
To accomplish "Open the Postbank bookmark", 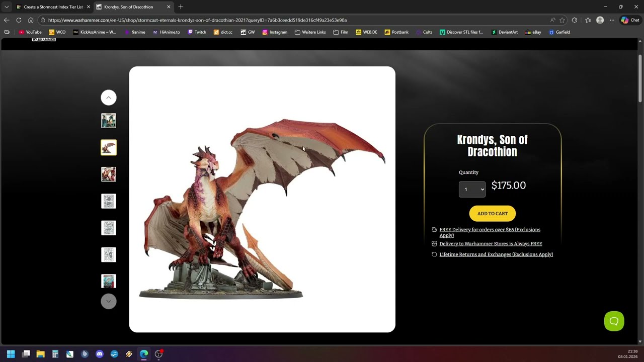I will (396, 32).
